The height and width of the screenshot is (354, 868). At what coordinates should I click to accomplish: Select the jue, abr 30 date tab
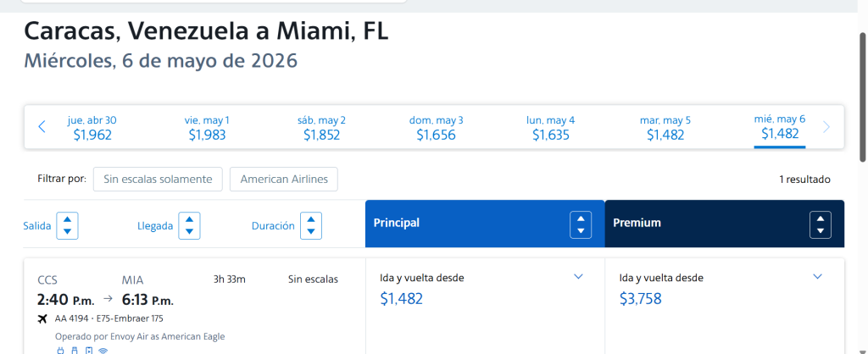(92, 127)
